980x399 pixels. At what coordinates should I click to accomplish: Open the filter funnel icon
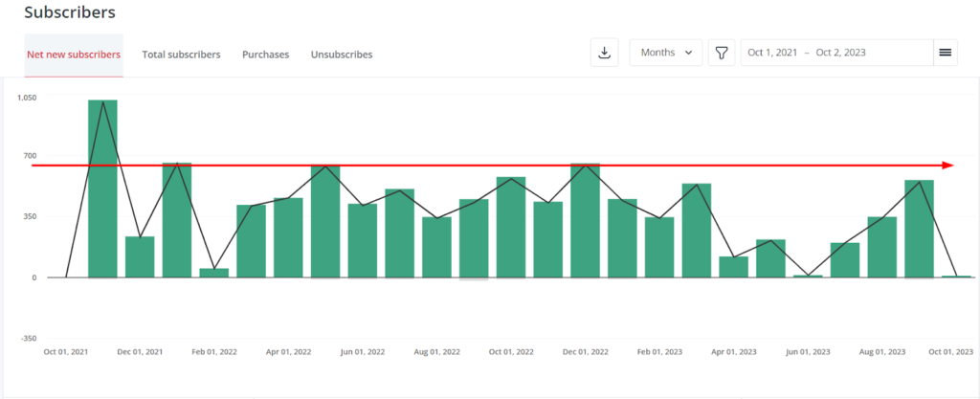pyautogui.click(x=721, y=53)
